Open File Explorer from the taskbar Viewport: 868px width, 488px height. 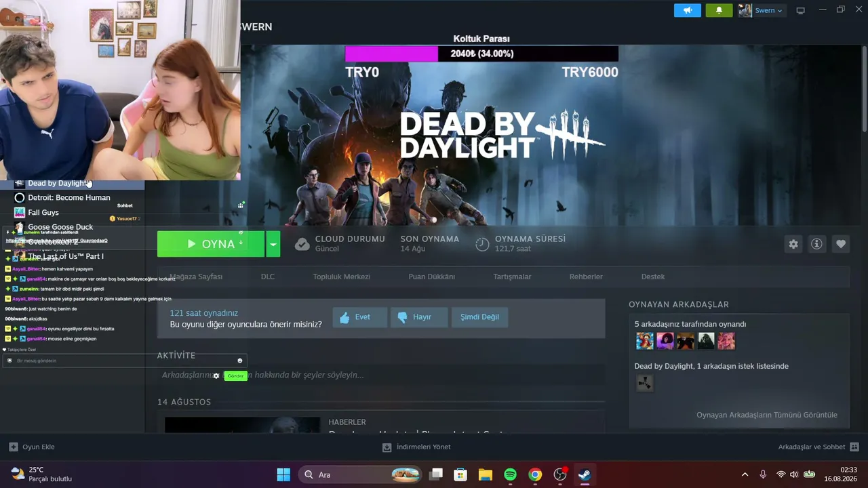pyautogui.click(x=486, y=474)
